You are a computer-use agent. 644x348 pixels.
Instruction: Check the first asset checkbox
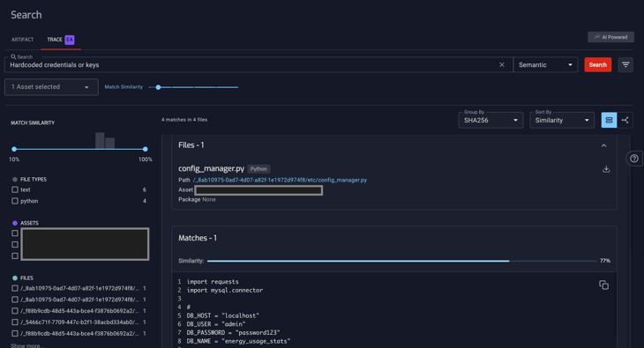pyautogui.click(x=15, y=233)
